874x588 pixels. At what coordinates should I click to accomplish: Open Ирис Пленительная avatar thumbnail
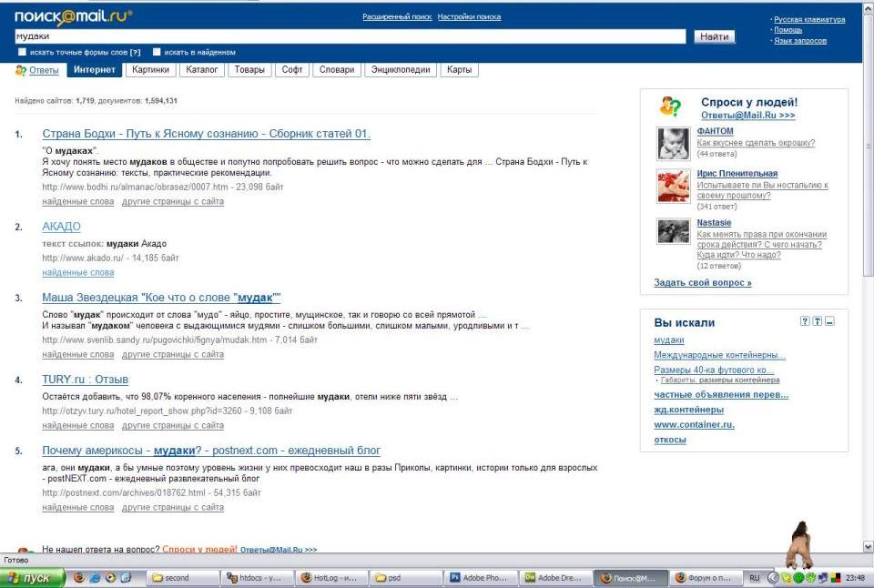[x=674, y=187]
